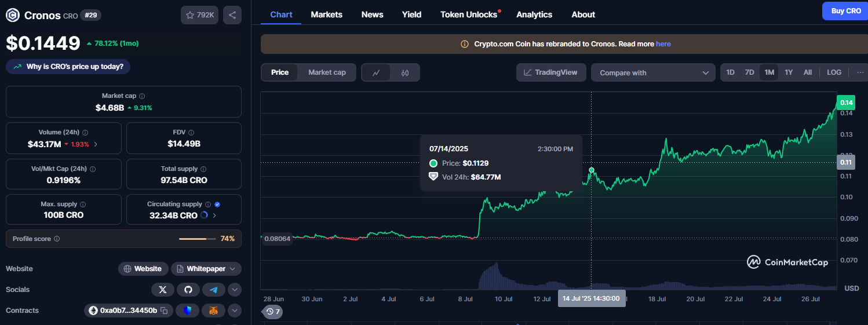Open the Token Unlocks tab

[x=470, y=14]
